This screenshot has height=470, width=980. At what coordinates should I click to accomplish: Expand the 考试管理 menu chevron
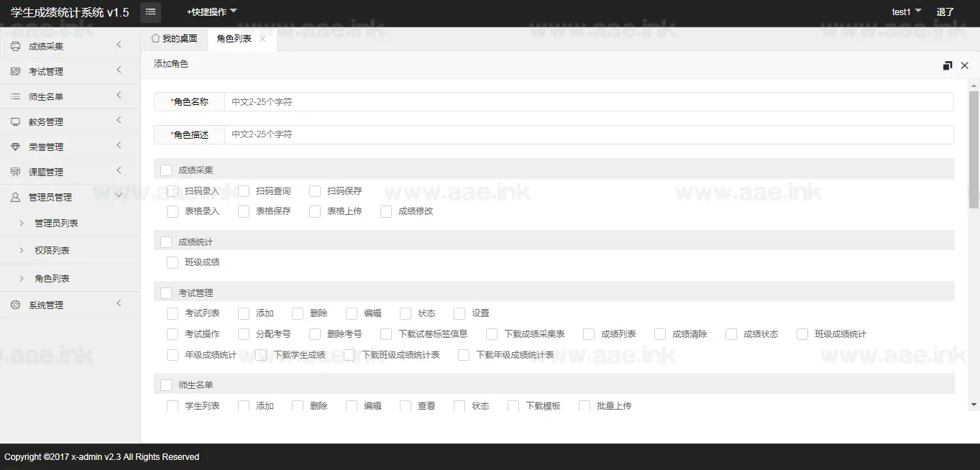point(119,70)
